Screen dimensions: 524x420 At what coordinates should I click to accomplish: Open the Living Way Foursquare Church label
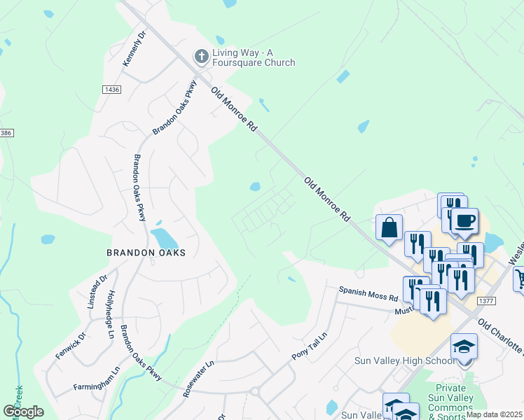click(254, 58)
